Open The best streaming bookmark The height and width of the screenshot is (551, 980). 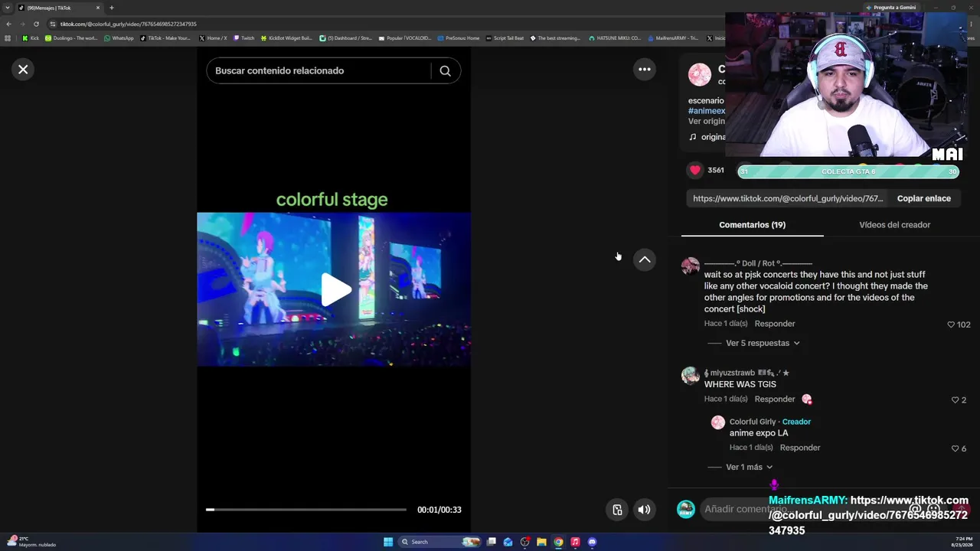(x=556, y=38)
